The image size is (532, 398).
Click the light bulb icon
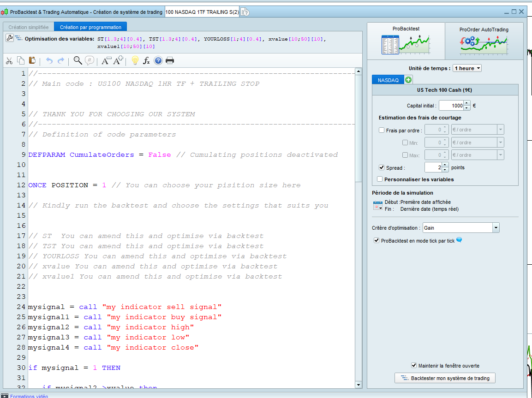click(x=135, y=60)
